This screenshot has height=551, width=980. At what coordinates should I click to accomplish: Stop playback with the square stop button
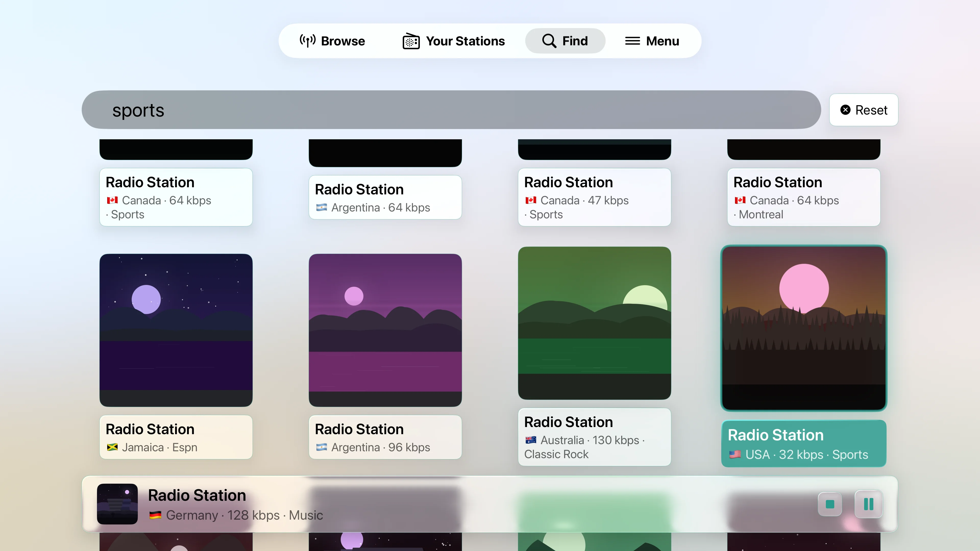(x=830, y=504)
